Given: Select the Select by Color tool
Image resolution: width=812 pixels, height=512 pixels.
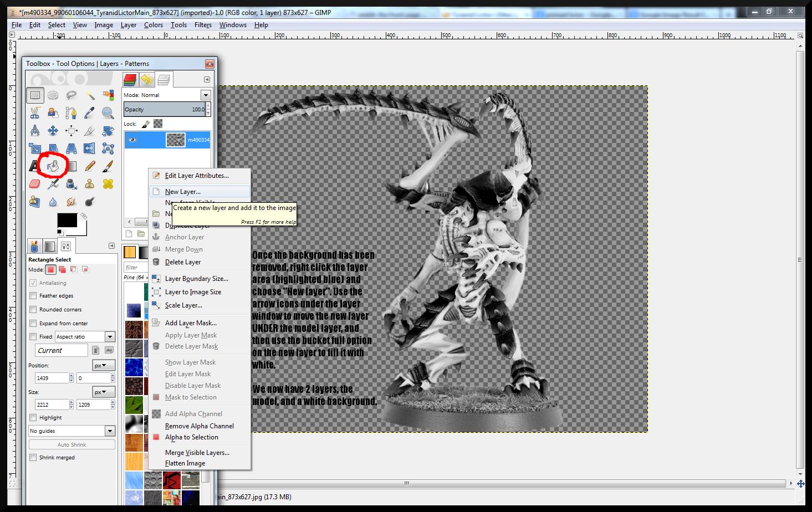Looking at the screenshot, I should point(108,95).
